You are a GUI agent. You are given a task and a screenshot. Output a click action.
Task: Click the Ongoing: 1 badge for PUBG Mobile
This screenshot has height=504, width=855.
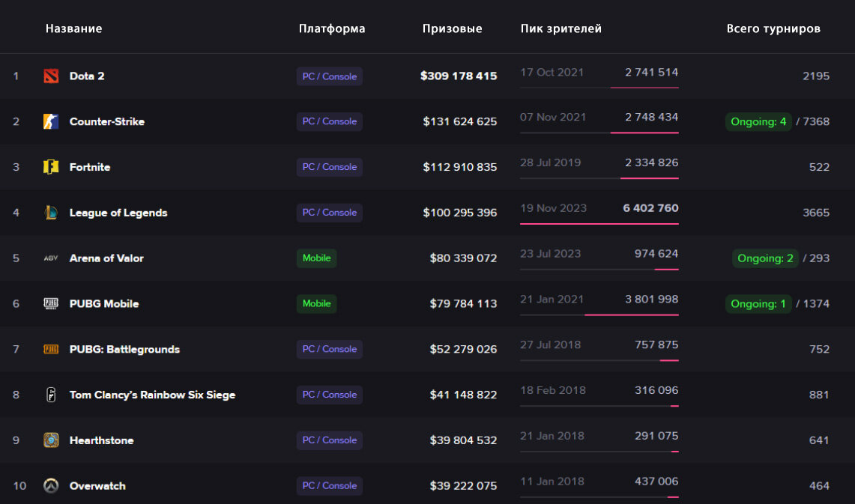click(758, 303)
